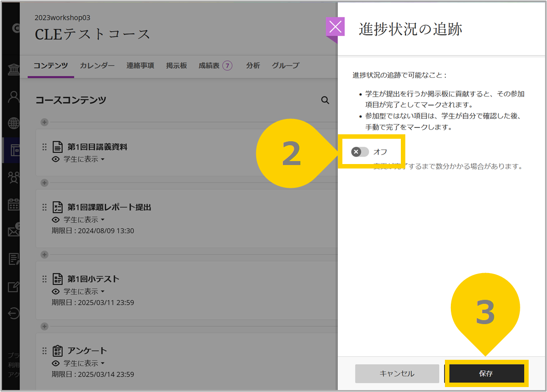Viewport: 547px width, 392px height.
Task: Open the profile person icon in sidebar
Action: (13, 97)
